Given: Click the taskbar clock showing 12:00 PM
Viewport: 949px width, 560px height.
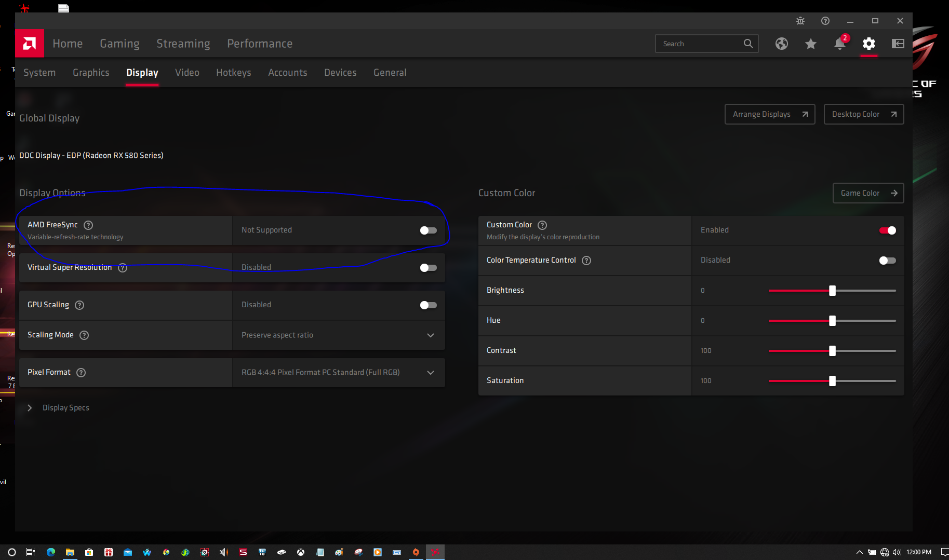Looking at the screenshot, I should (919, 552).
